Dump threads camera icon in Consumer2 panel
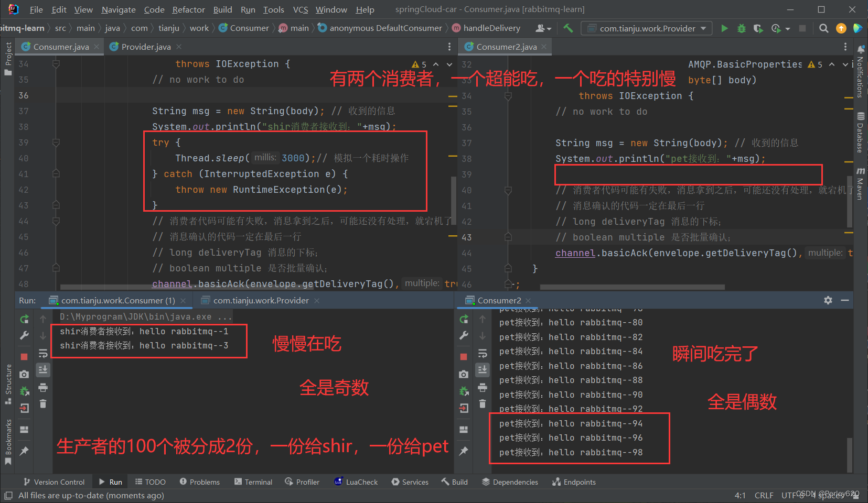This screenshot has width=868, height=503. click(x=464, y=374)
